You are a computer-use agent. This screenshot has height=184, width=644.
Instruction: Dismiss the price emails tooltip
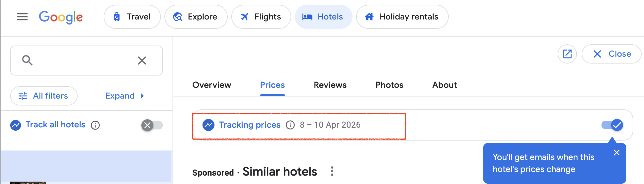[x=617, y=153]
